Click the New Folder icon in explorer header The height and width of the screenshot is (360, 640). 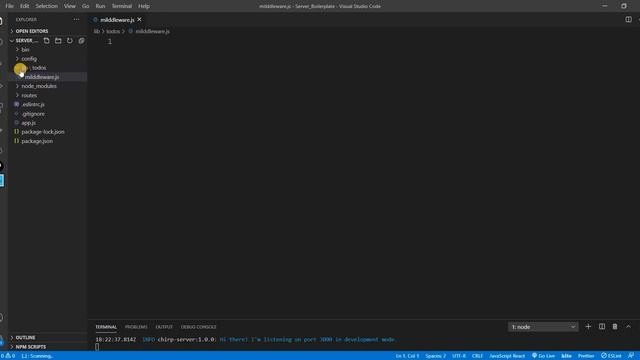click(58, 40)
